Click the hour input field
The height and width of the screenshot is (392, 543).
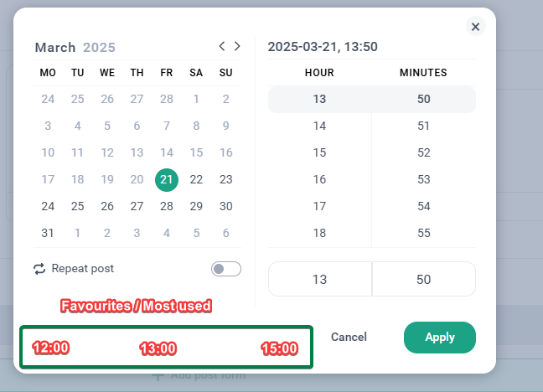click(320, 279)
